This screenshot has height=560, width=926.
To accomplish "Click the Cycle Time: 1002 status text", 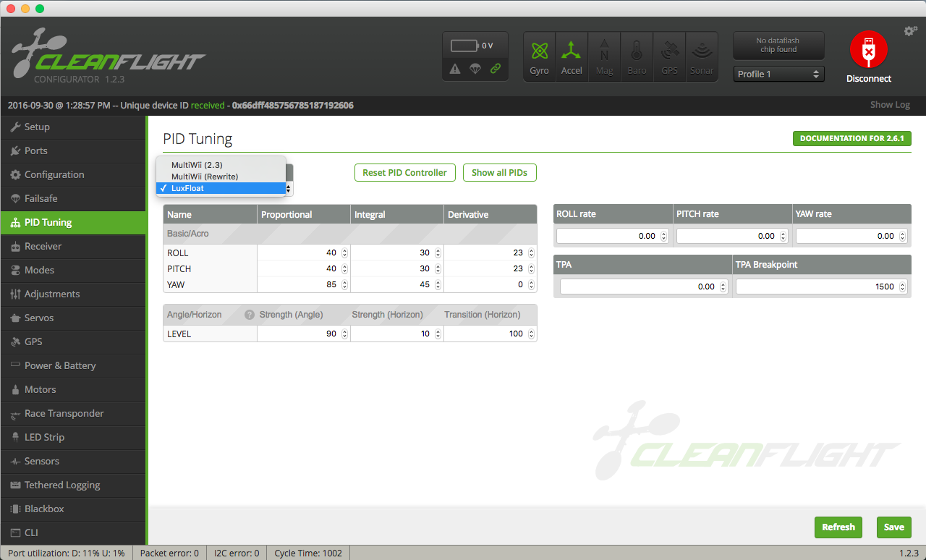I will (x=308, y=553).
